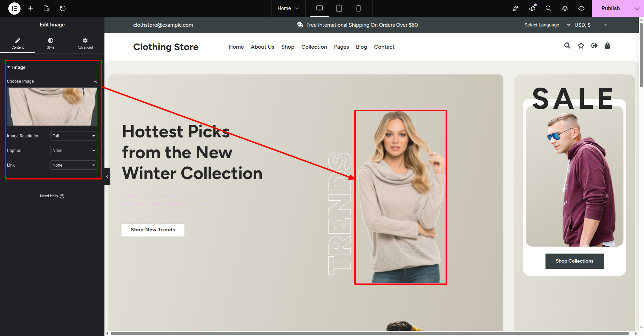This screenshot has width=644, height=336.
Task: Click the shopping bag cart icon
Action: click(x=607, y=46)
